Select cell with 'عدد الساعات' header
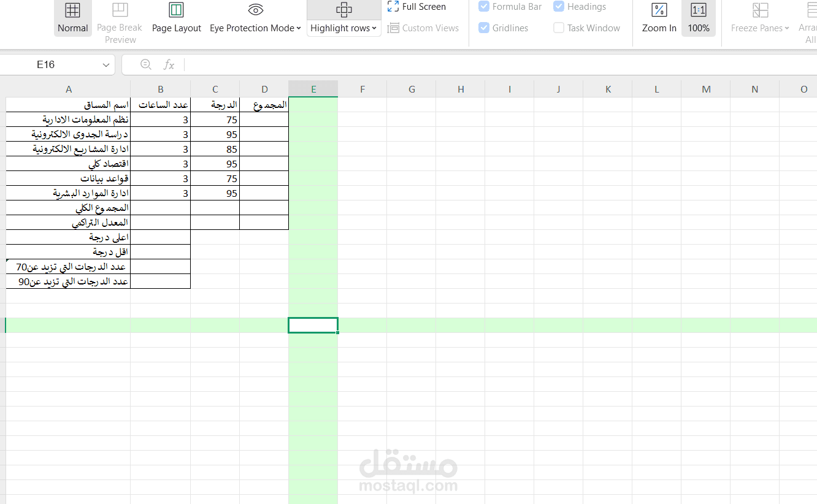 pyautogui.click(x=160, y=105)
